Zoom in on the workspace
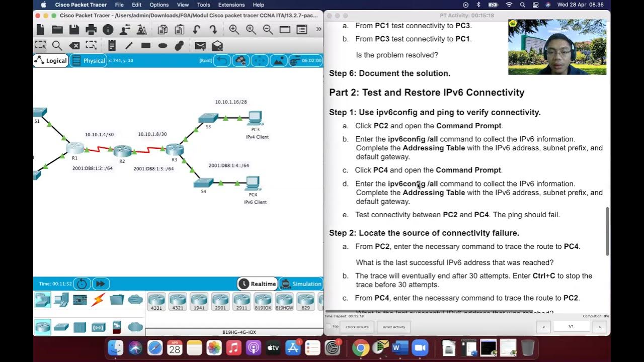Screen dimensions: 644x362 point(234,30)
